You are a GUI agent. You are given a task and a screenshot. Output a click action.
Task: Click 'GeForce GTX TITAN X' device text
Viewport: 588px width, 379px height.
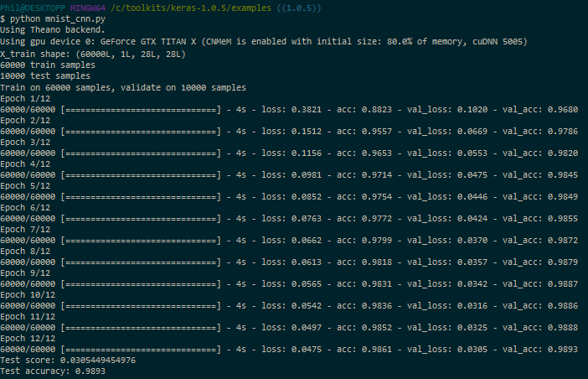tap(148, 42)
